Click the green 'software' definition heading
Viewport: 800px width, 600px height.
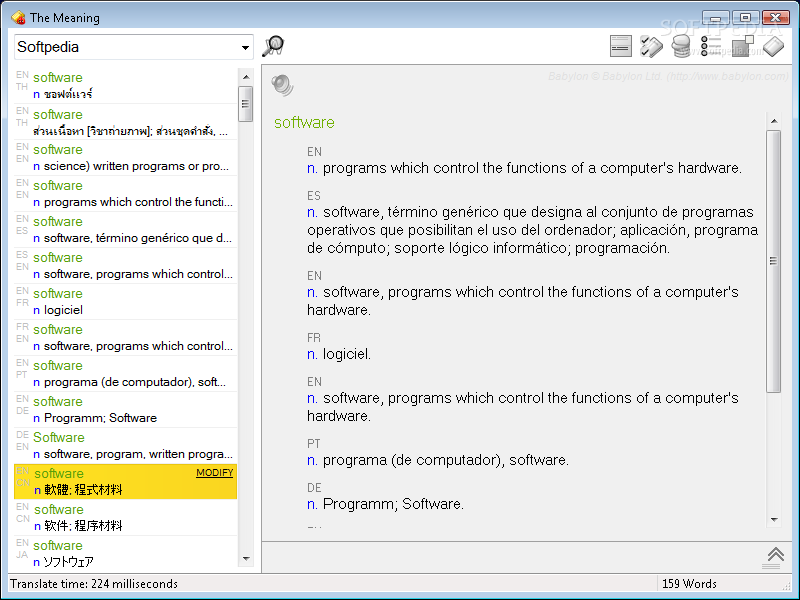[304, 122]
